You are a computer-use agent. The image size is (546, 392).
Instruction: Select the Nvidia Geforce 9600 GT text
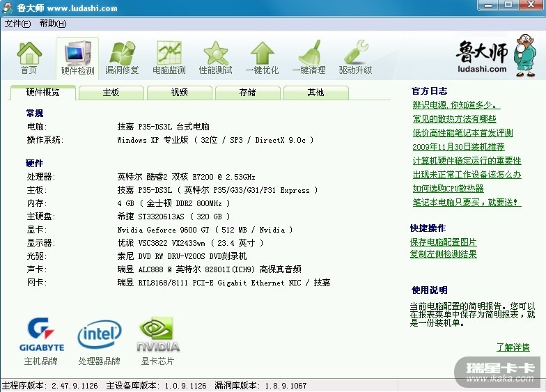pos(205,230)
